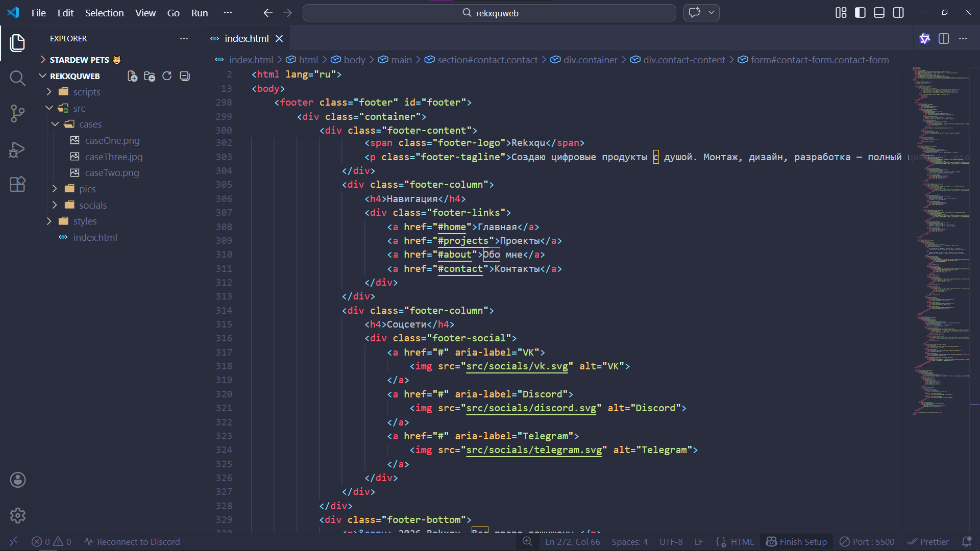This screenshot has width=980, height=551.
Task: Click Reconnect to Discord in status bar
Action: tap(132, 542)
